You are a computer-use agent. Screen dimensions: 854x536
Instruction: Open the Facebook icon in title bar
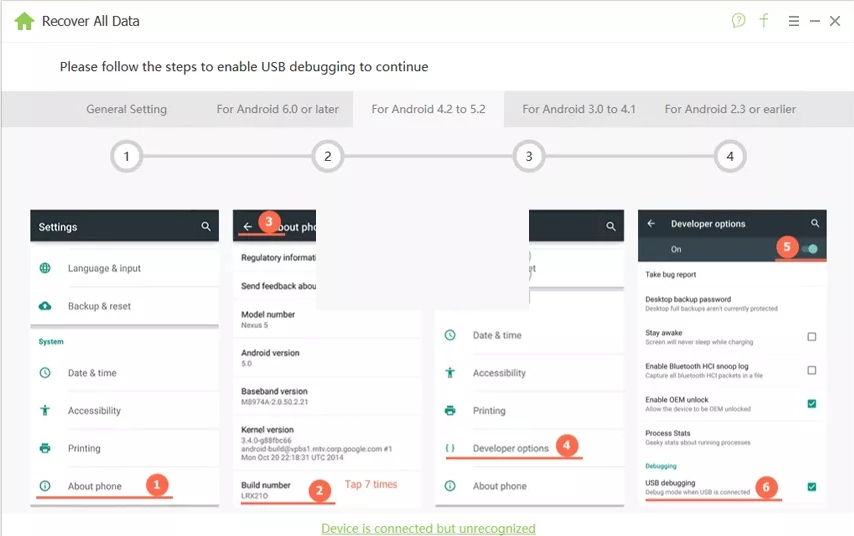764,21
